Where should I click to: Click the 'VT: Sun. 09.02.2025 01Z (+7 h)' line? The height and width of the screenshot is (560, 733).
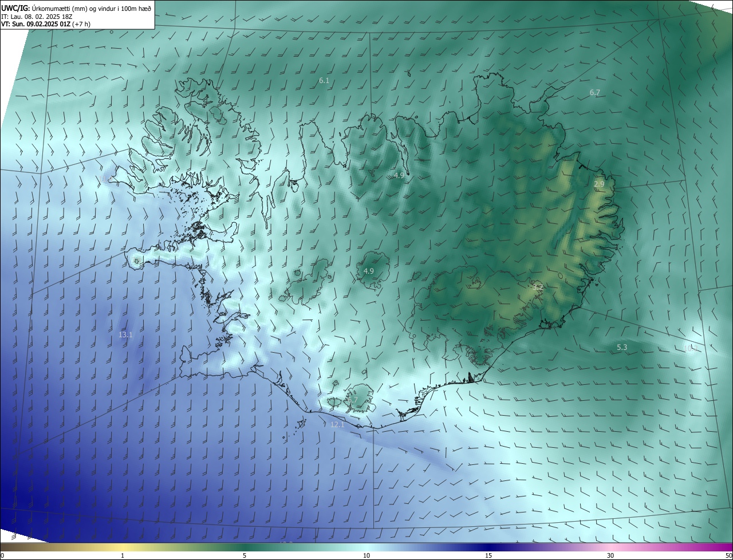tap(45, 24)
